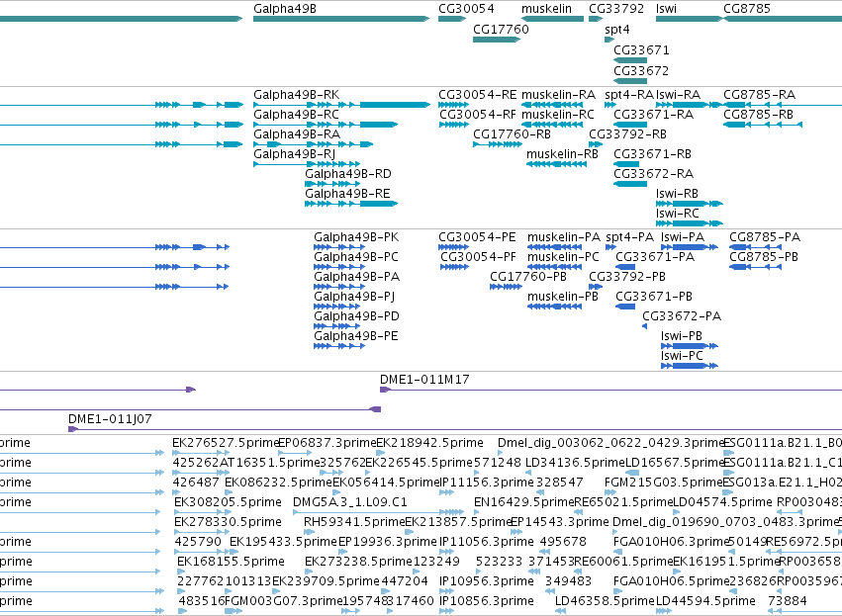Click the CG33672 gene label
This screenshot has width=842, height=616.
point(642,71)
